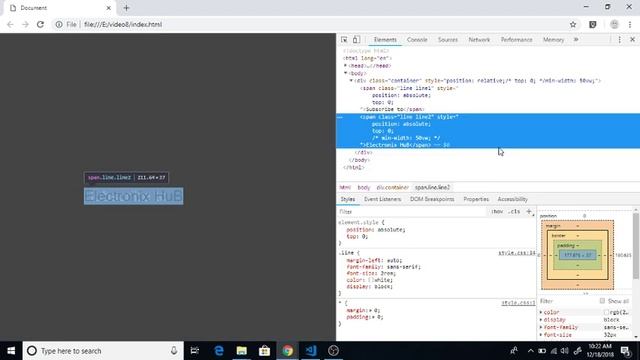This screenshot has height=360, width=640.
Task: Expand the computed color property
Action: click(541, 312)
